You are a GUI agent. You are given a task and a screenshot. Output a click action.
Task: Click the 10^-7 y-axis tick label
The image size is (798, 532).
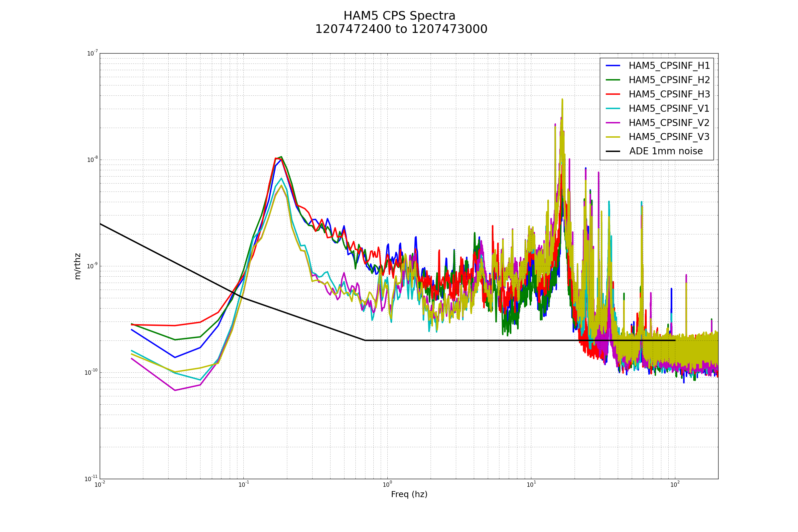coord(92,53)
